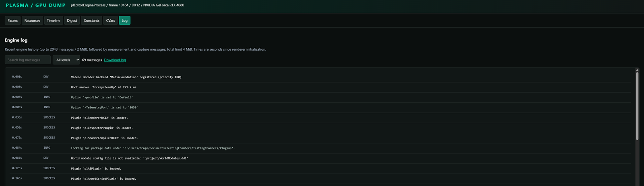Image resolution: width=644 pixels, height=186 pixels.
Task: Select the World module config file message
Action: pyautogui.click(x=130, y=158)
